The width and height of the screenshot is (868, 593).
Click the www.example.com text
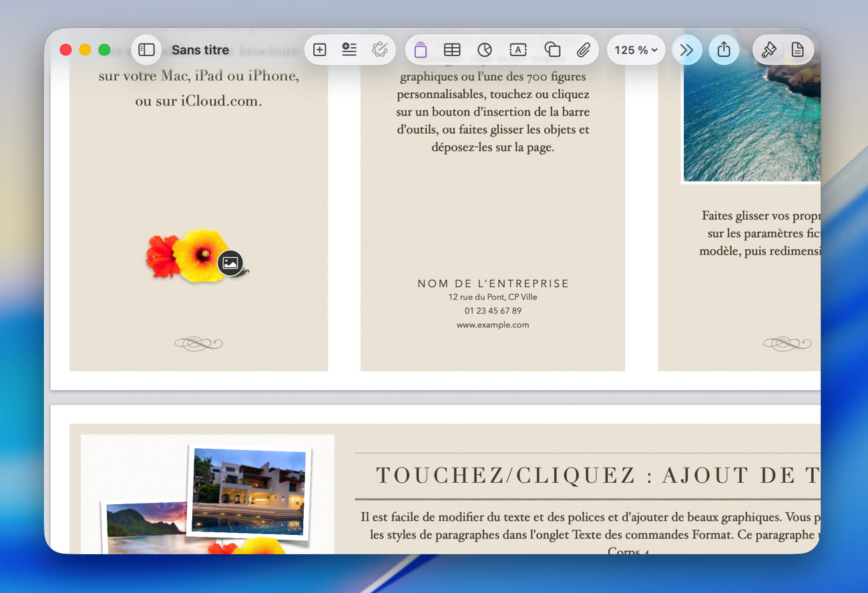[x=493, y=325]
